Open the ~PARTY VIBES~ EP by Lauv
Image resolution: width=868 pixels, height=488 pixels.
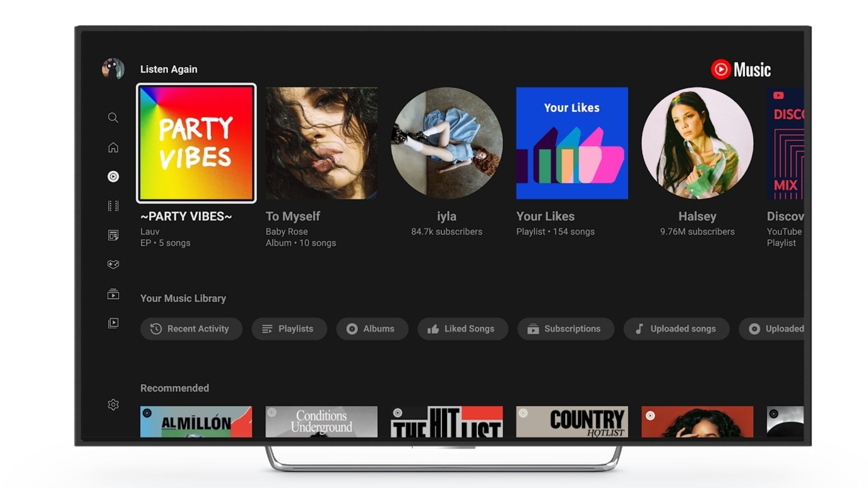(196, 143)
